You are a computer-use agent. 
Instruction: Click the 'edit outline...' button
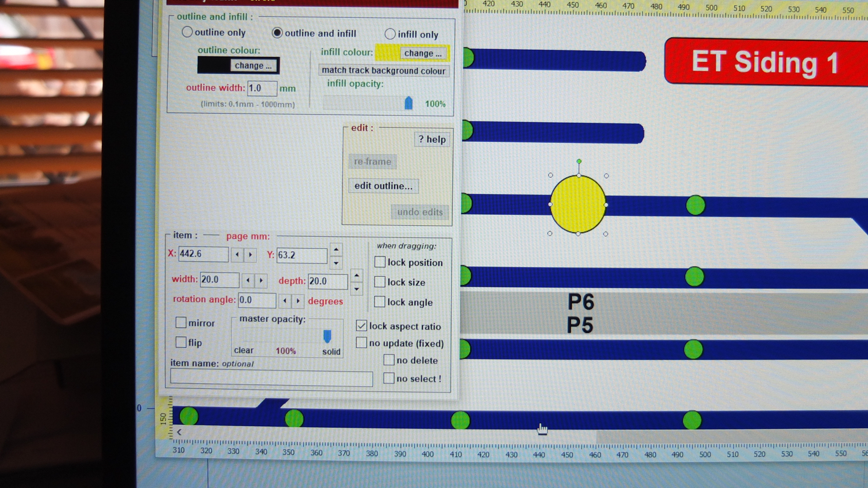point(383,186)
